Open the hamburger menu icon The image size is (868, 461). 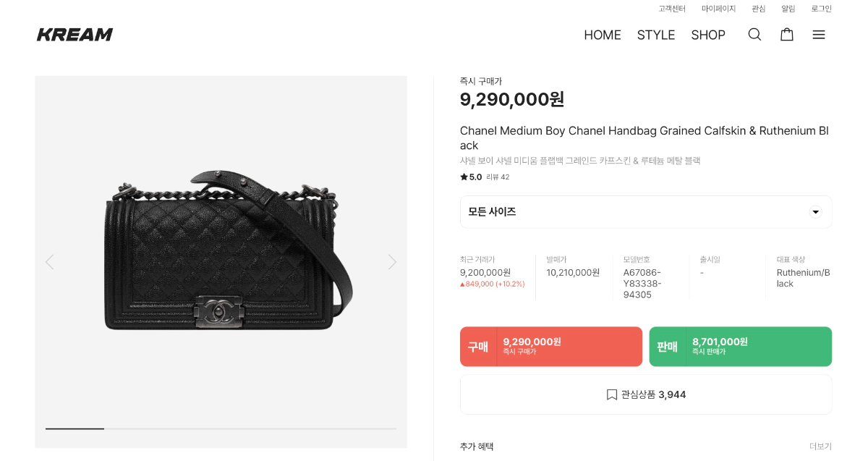coord(819,35)
